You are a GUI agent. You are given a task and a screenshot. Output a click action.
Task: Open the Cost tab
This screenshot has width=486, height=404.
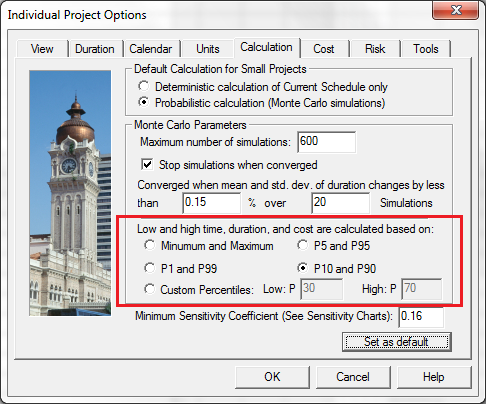pyautogui.click(x=324, y=49)
